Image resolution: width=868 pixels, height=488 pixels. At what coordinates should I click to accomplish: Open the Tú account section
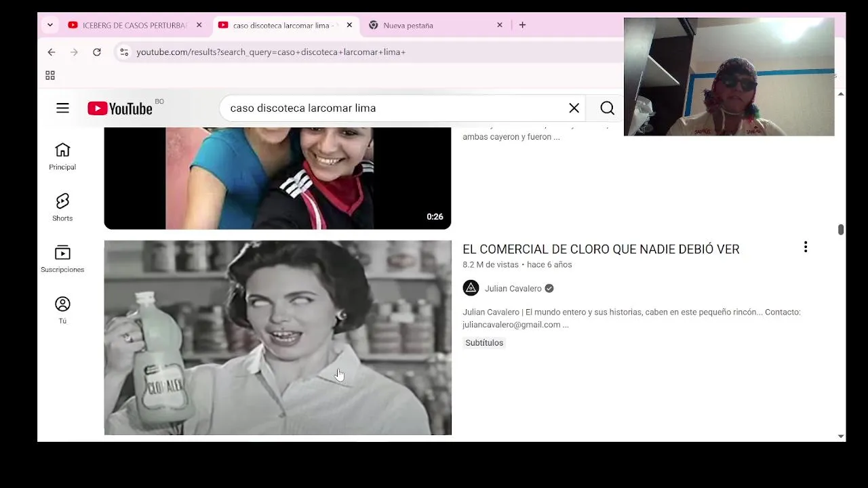(x=62, y=310)
